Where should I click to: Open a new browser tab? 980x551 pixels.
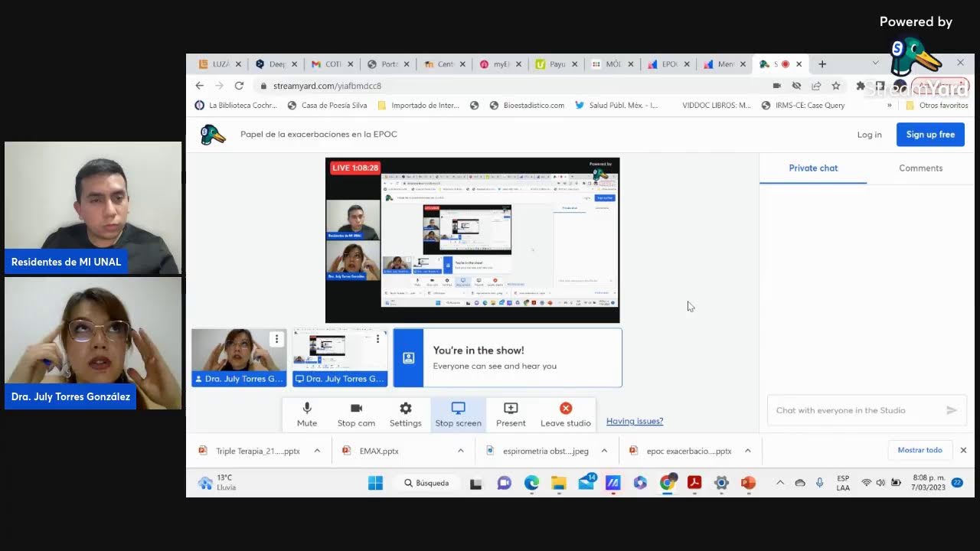coord(822,64)
